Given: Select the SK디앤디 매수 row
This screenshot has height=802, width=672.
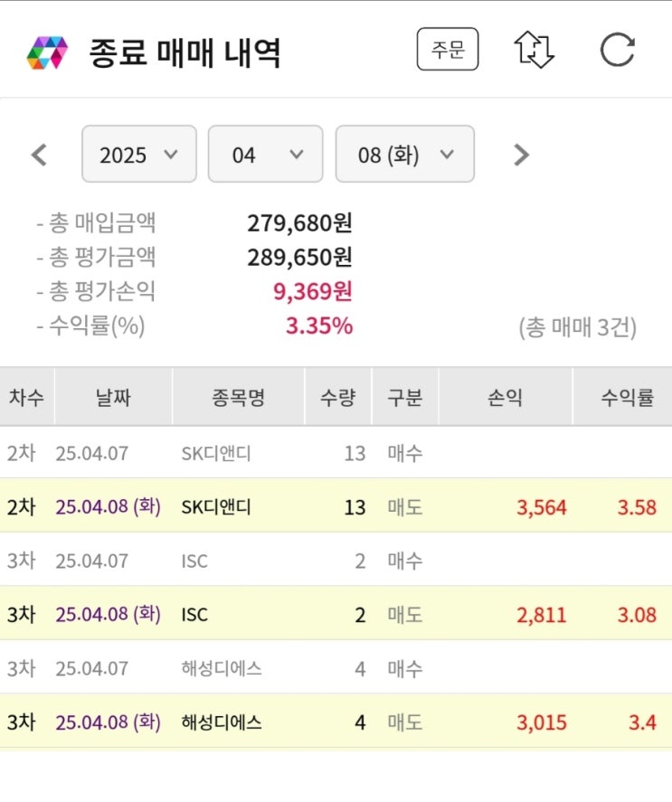Looking at the screenshot, I should click(336, 453).
